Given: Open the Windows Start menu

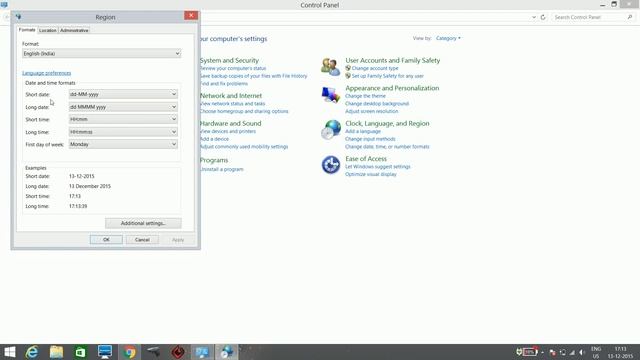Looking at the screenshot, I should click(x=9, y=352).
